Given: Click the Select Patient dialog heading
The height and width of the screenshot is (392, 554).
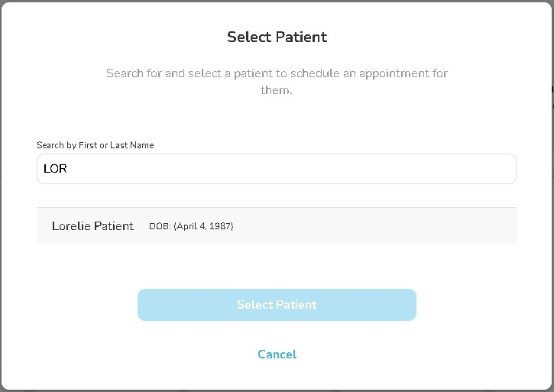Looking at the screenshot, I should [x=277, y=37].
